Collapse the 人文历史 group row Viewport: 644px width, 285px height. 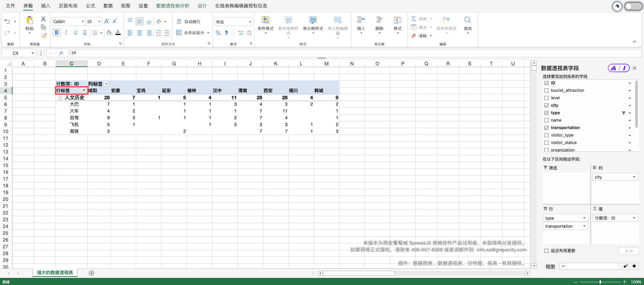point(61,98)
